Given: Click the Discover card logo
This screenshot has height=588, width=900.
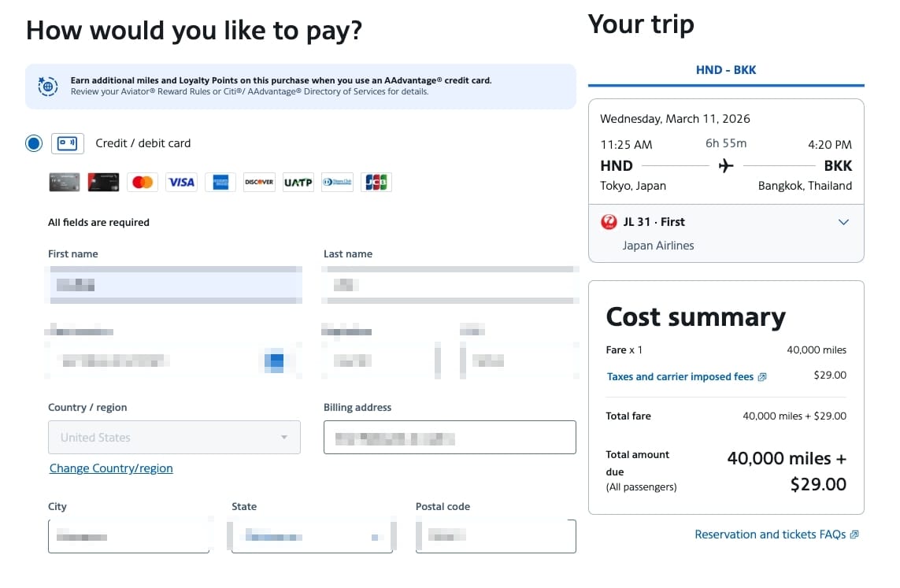Looking at the screenshot, I should click(x=259, y=183).
